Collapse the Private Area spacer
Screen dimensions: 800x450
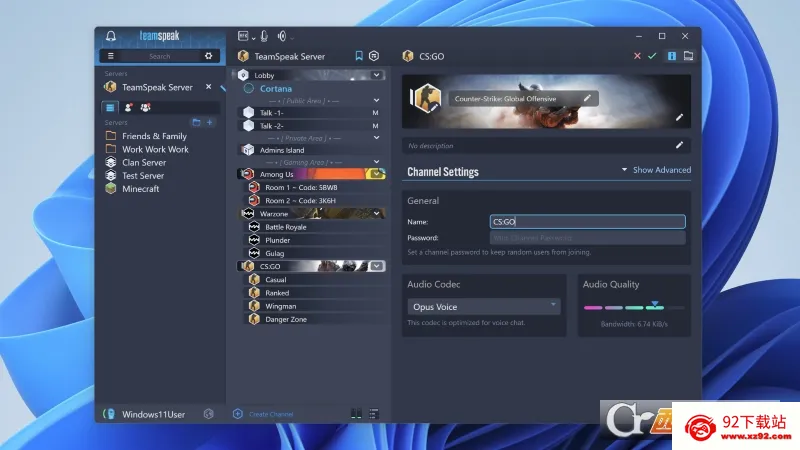[x=376, y=138]
